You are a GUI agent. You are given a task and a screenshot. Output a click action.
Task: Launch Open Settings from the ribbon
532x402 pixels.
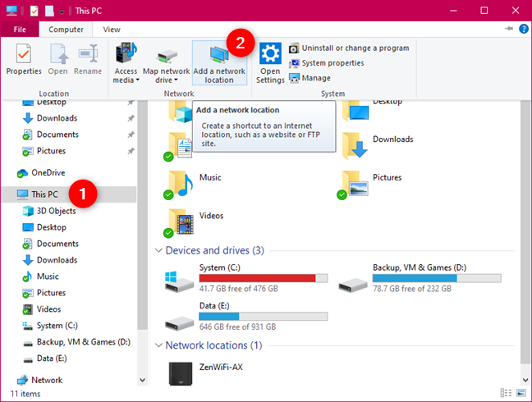pos(270,62)
